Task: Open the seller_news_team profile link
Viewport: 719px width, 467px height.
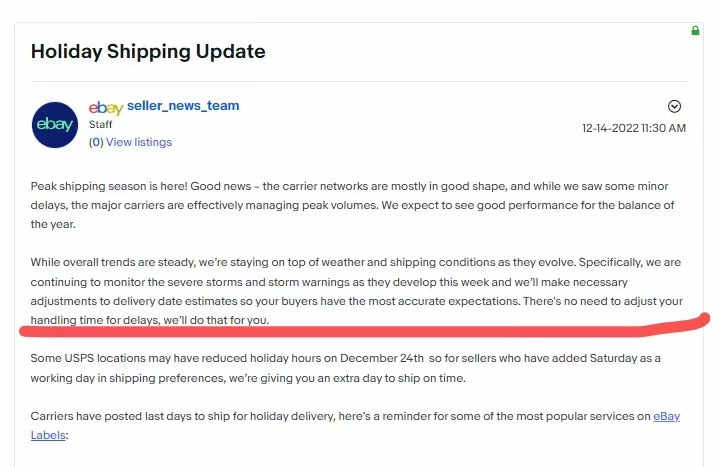Action: pyautogui.click(x=183, y=106)
